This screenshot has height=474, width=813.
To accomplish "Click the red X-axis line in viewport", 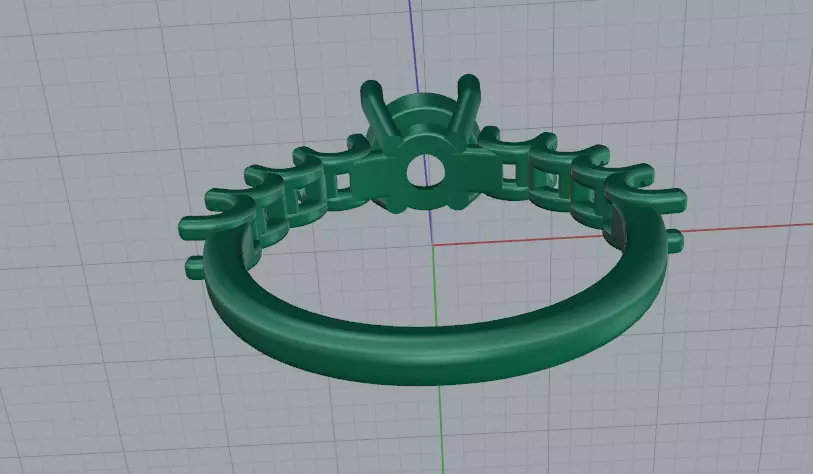I will tap(747, 228).
